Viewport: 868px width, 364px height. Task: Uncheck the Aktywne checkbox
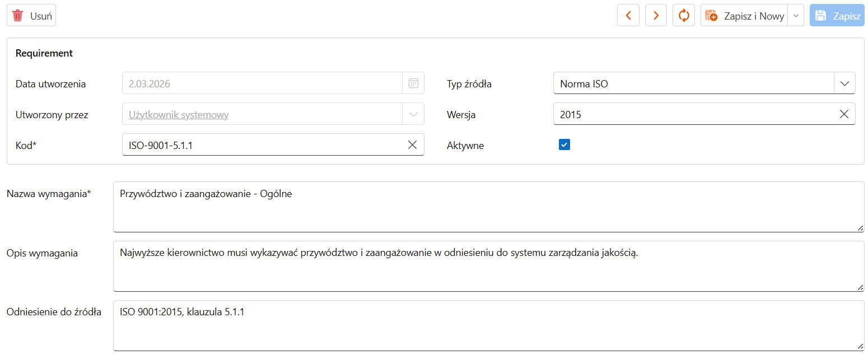click(564, 145)
